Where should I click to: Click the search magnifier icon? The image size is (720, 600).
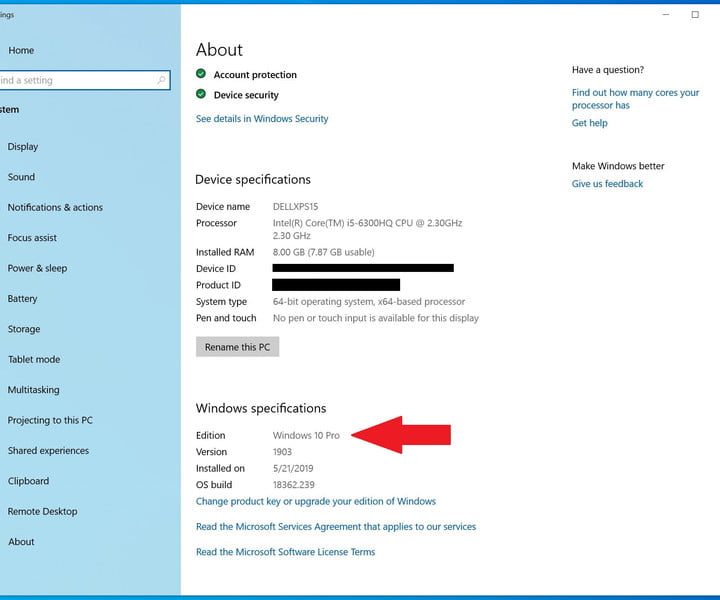[161, 80]
